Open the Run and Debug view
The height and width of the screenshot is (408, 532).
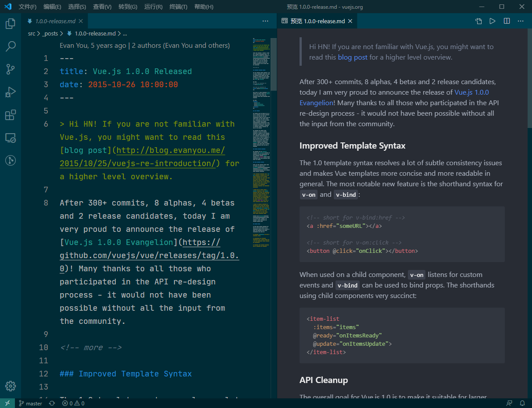(11, 92)
